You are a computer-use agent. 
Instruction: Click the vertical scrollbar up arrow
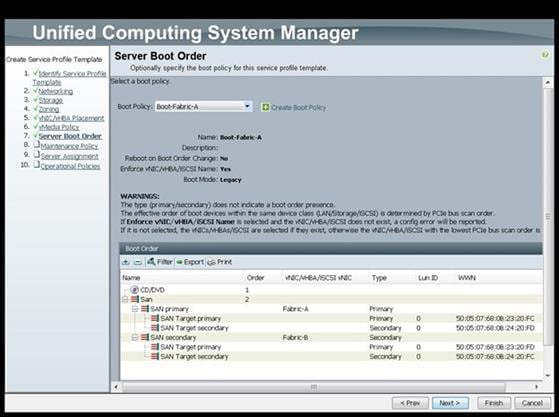(548, 83)
